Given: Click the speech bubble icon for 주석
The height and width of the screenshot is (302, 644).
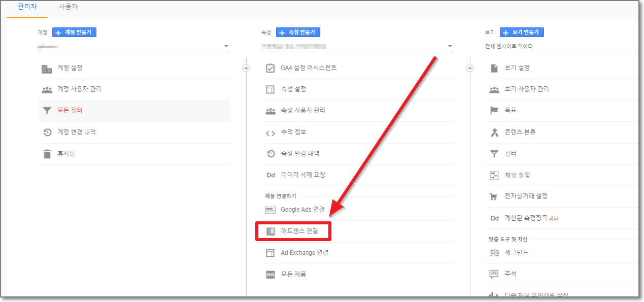Looking at the screenshot, I should [494, 274].
